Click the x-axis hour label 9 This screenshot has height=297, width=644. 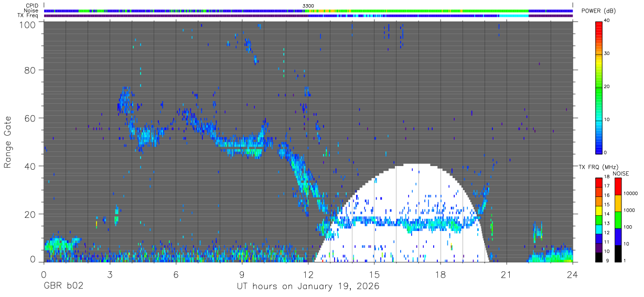coord(242,275)
